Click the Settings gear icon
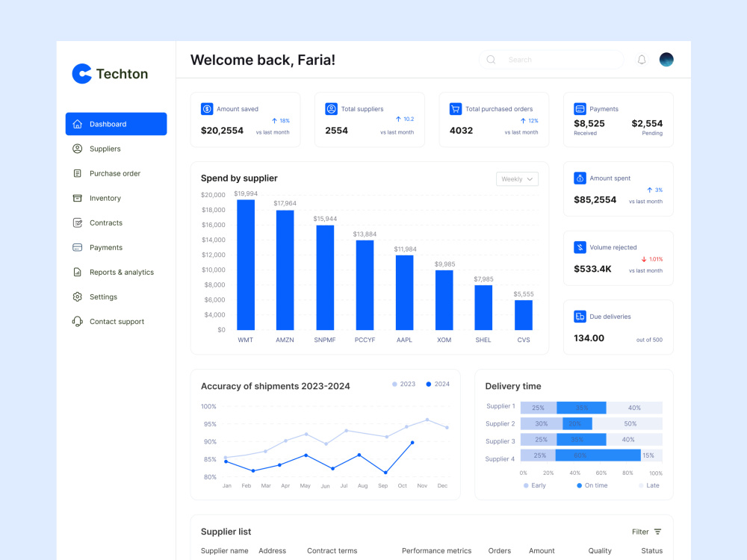The width and height of the screenshot is (747, 560). tap(77, 296)
